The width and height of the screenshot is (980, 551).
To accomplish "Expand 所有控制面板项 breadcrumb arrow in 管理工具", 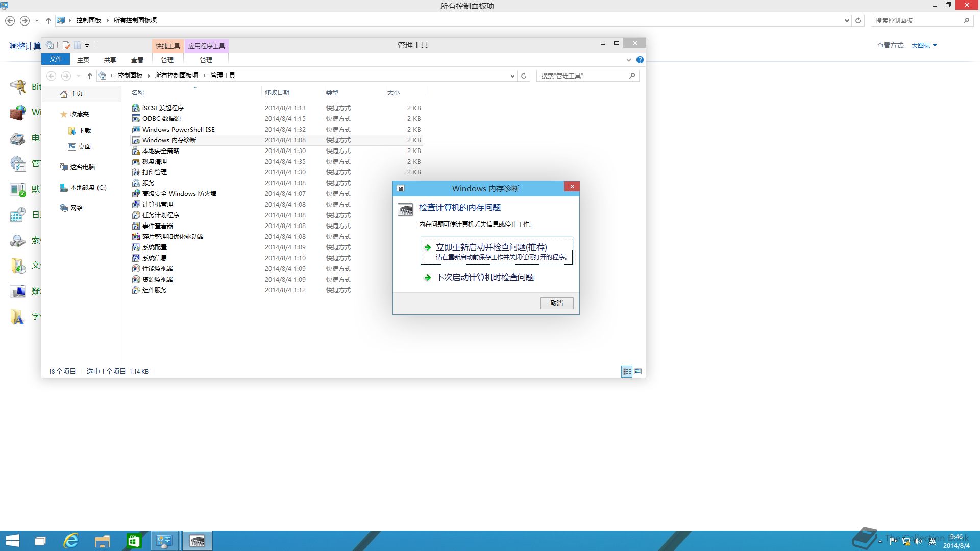I will coord(204,76).
